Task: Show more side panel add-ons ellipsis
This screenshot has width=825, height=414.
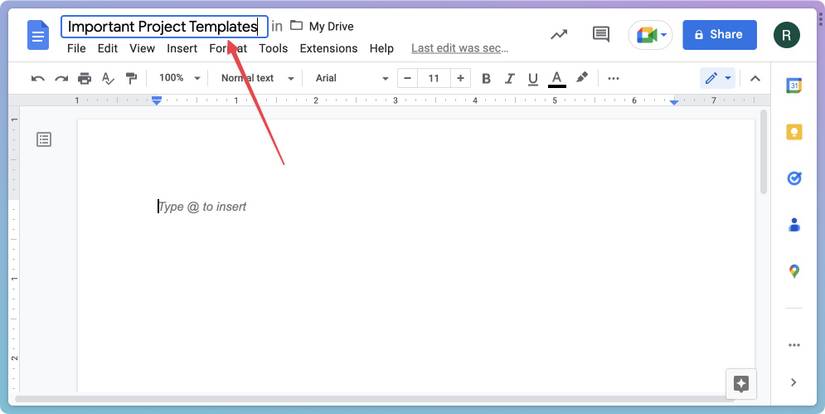Action: (x=794, y=345)
